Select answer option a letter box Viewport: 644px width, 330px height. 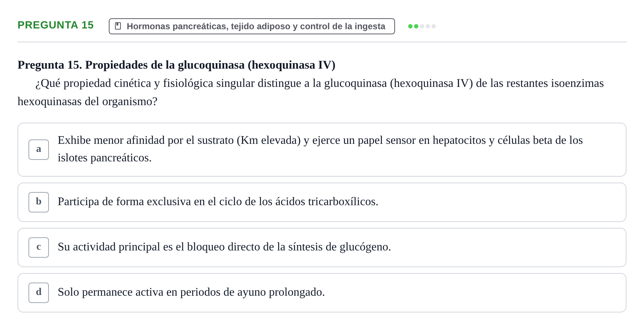coord(39,150)
